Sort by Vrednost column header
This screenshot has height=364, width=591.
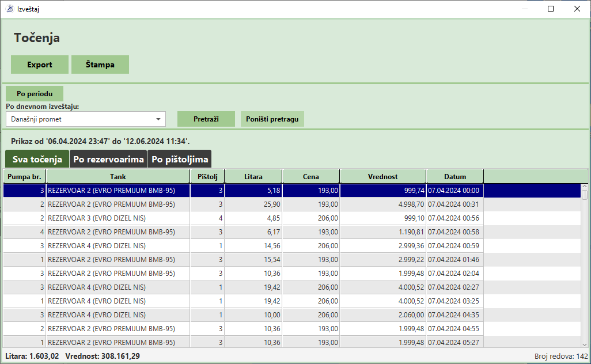[382, 176]
